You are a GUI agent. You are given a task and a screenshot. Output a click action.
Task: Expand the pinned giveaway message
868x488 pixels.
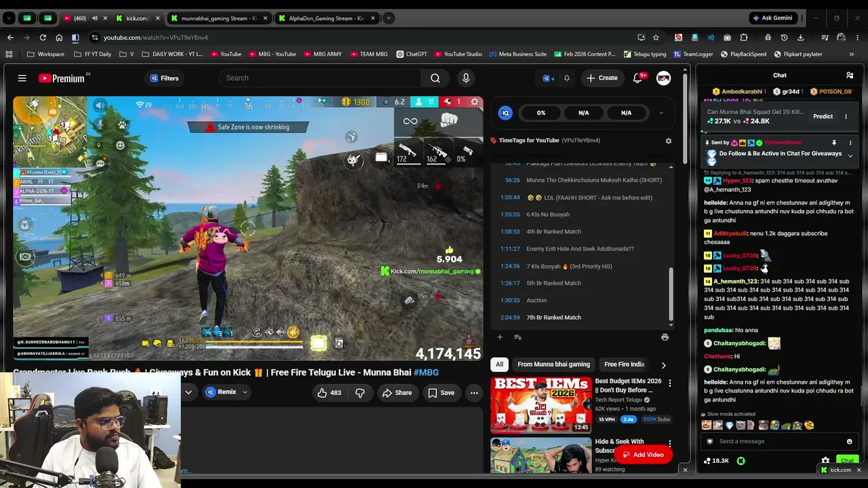(850, 155)
